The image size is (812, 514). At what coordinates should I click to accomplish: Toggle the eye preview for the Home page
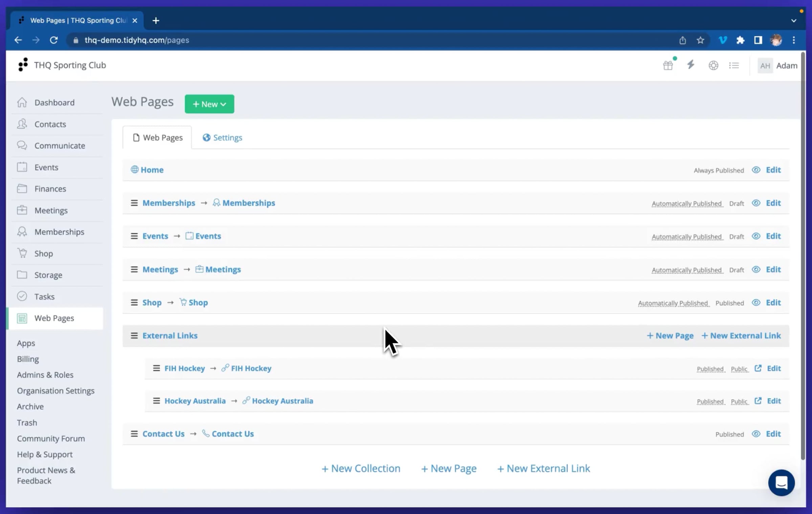[x=756, y=170]
